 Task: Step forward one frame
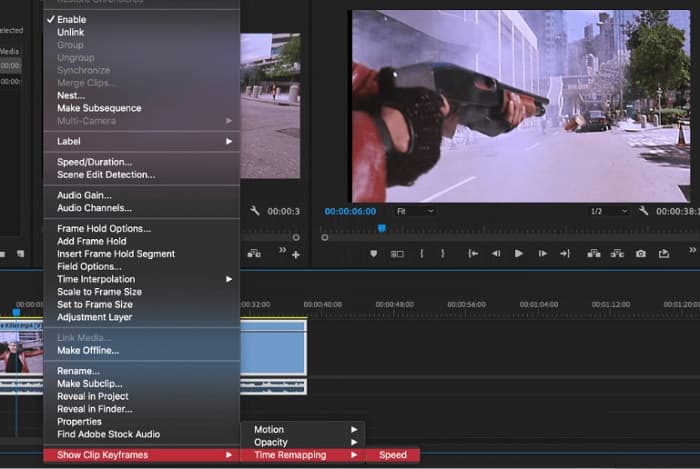click(542, 253)
